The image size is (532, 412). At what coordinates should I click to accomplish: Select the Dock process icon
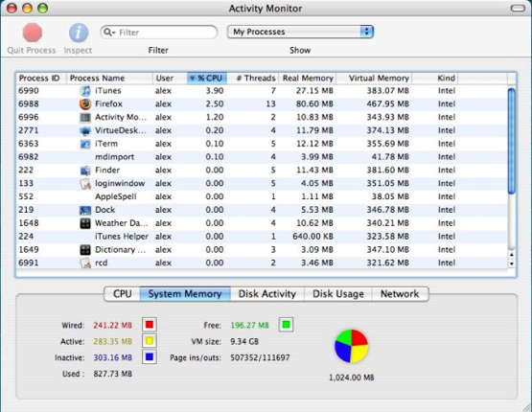(x=85, y=210)
